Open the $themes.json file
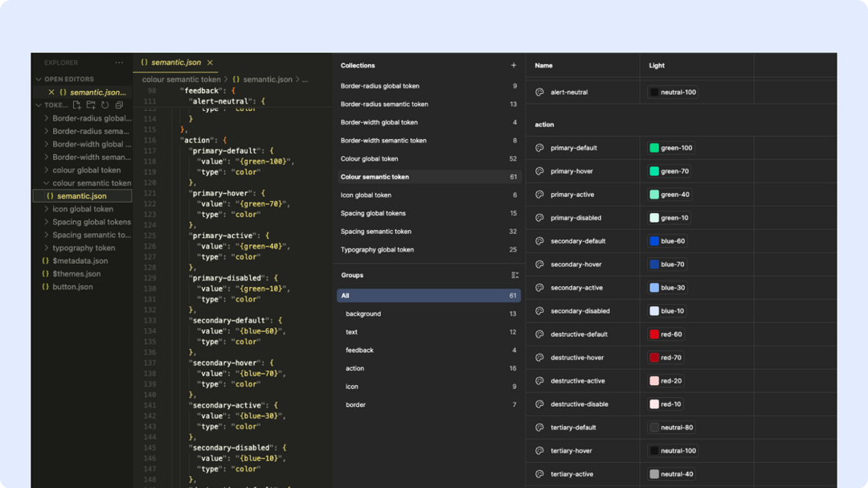This screenshot has height=488, width=868. (x=76, y=274)
